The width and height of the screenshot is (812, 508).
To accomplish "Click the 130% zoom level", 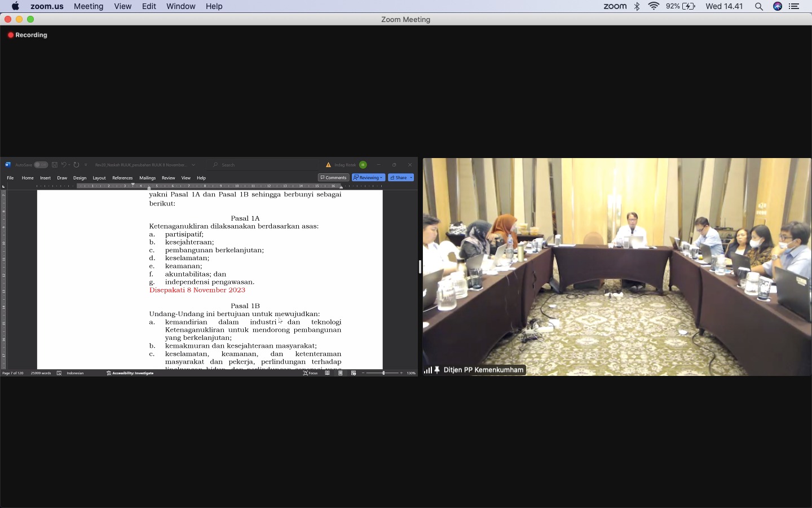I will point(411,373).
